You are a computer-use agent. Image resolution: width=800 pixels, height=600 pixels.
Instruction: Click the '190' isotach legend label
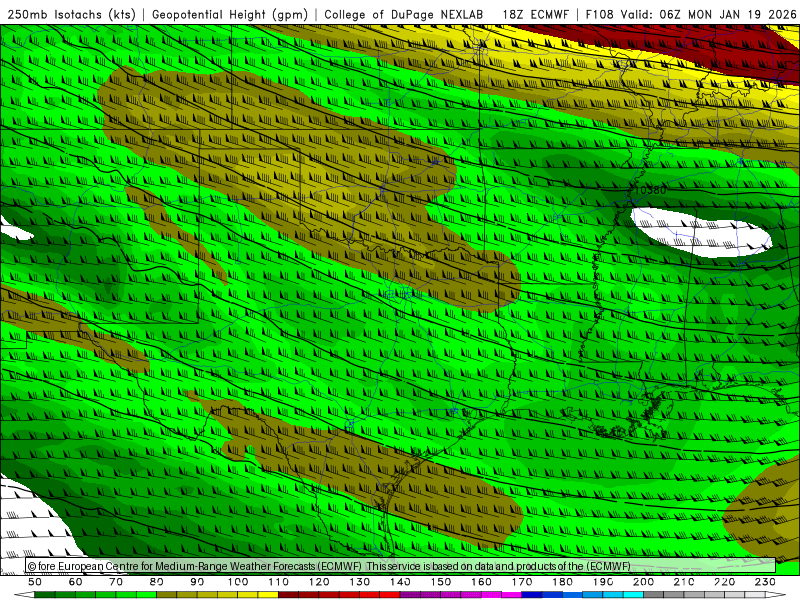pos(603,582)
